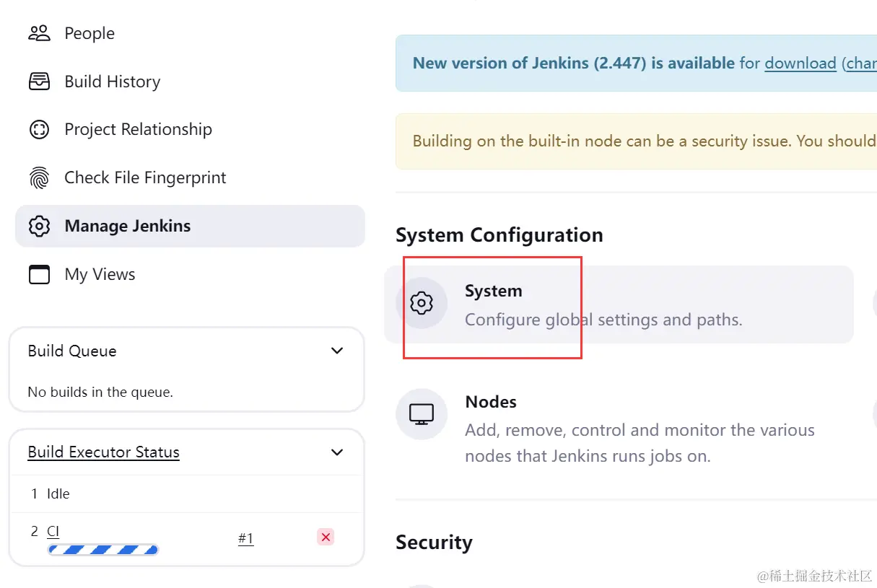Open the Build Executor Status link
The image size is (877, 588).
103,452
